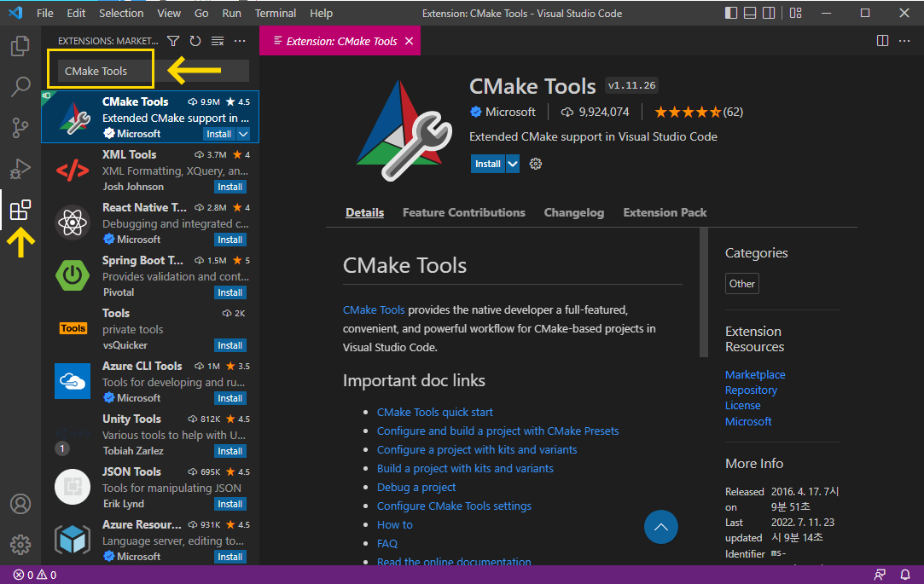Screen dimensions: 924x584
Task: Open the Accounts icon in activity bar
Action: click(20, 504)
